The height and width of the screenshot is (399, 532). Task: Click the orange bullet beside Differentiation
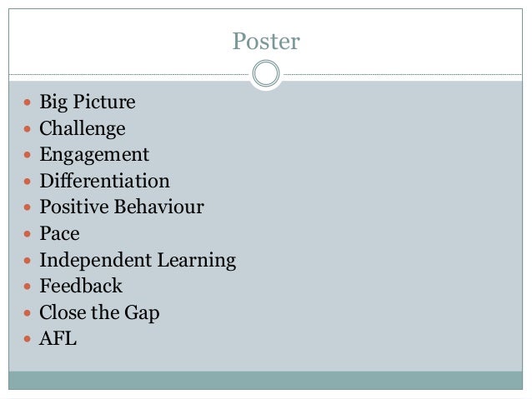(28, 182)
